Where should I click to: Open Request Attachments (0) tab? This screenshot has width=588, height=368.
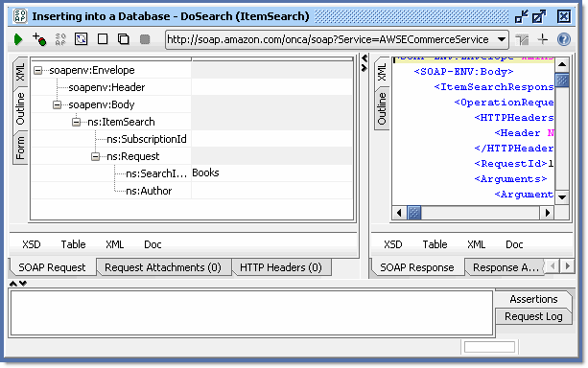click(163, 267)
